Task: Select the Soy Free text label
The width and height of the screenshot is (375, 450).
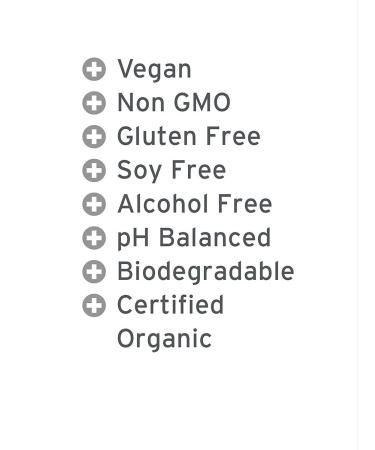Action: (171, 171)
